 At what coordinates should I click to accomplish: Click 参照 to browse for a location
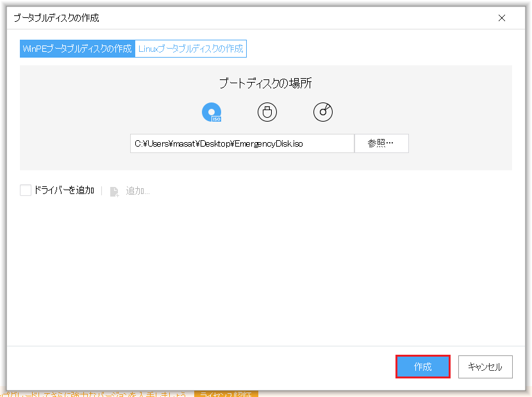(381, 143)
